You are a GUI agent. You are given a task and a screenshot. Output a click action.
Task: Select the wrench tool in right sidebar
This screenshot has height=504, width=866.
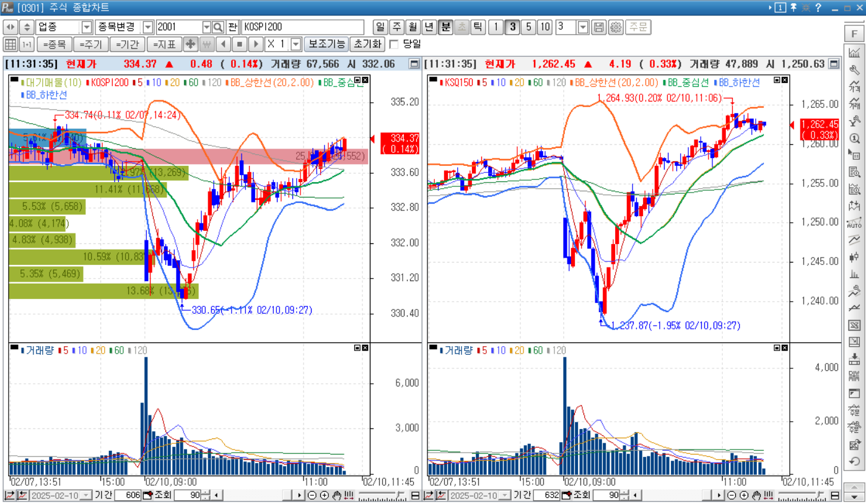tap(854, 70)
